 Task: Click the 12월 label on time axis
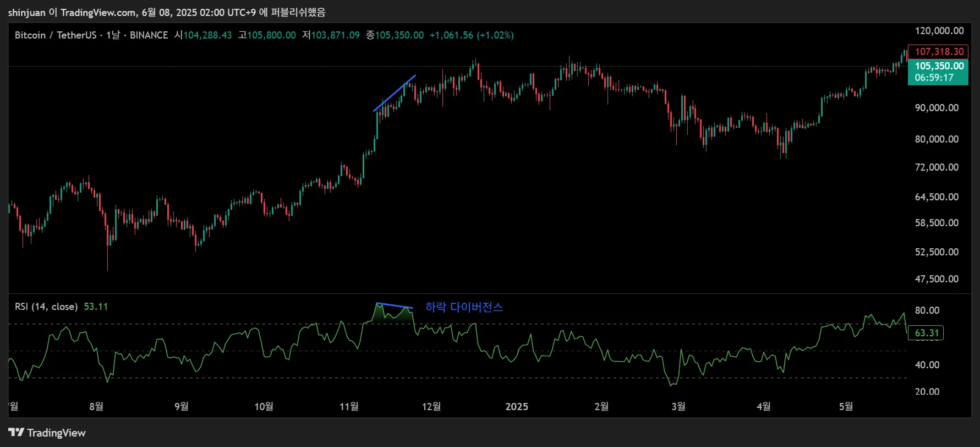(431, 406)
